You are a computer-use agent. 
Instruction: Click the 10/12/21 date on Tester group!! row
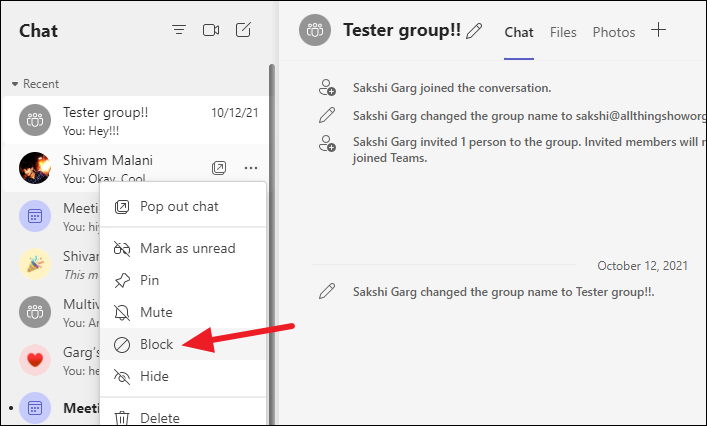click(x=235, y=113)
